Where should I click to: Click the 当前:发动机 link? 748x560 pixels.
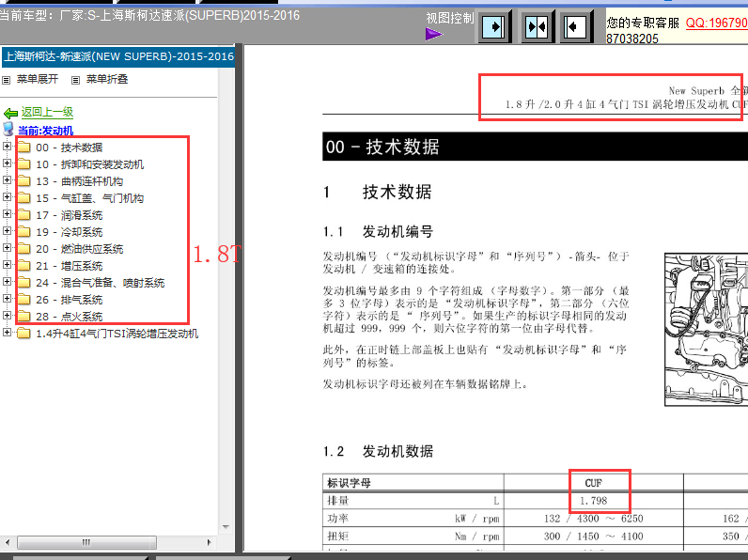tap(45, 131)
